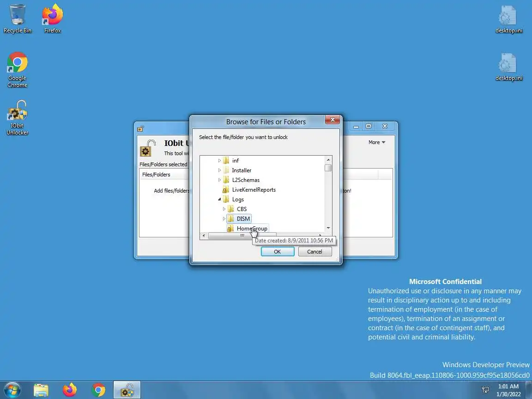Viewport: 532px width, 399px height.
Task: Minimize the IObit Unlocker window
Action: pyautogui.click(x=356, y=126)
